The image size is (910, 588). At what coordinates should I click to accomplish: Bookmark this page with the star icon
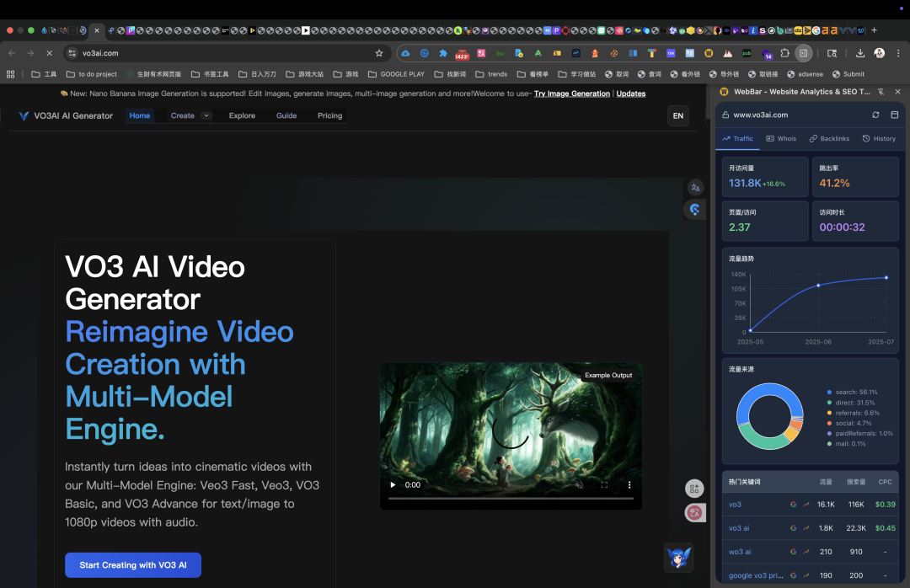pyautogui.click(x=379, y=53)
